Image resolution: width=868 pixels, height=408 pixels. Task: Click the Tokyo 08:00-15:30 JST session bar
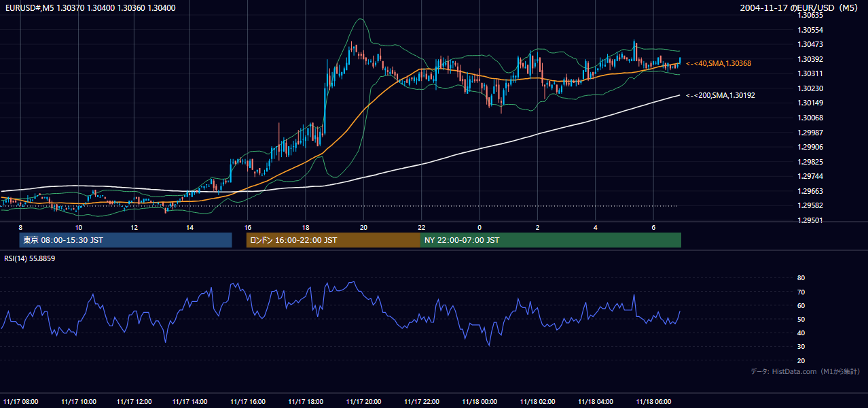pos(126,240)
